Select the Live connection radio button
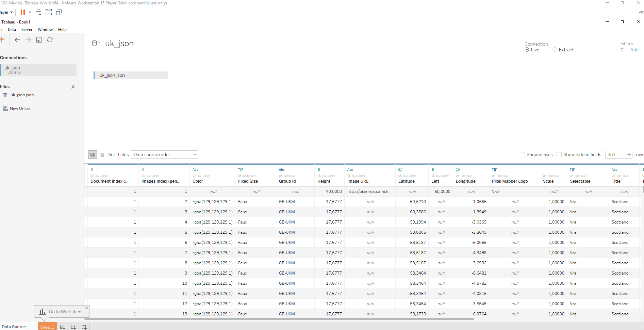This screenshot has height=330, width=644. 527,50
